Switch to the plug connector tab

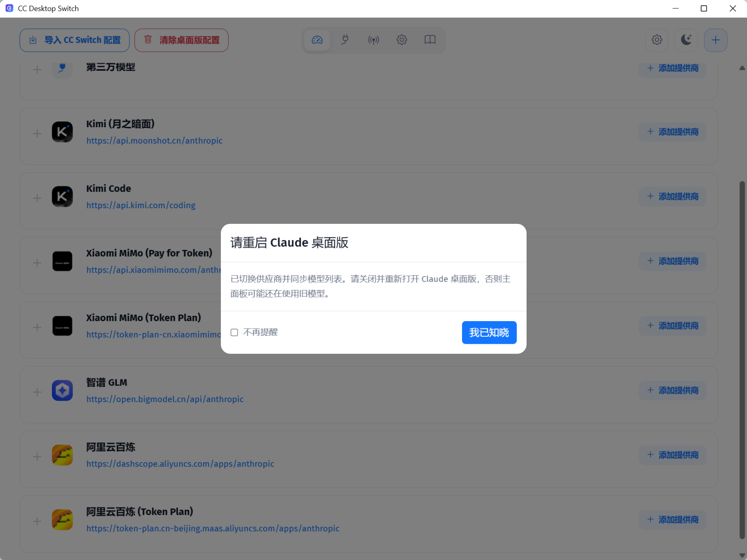[345, 40]
